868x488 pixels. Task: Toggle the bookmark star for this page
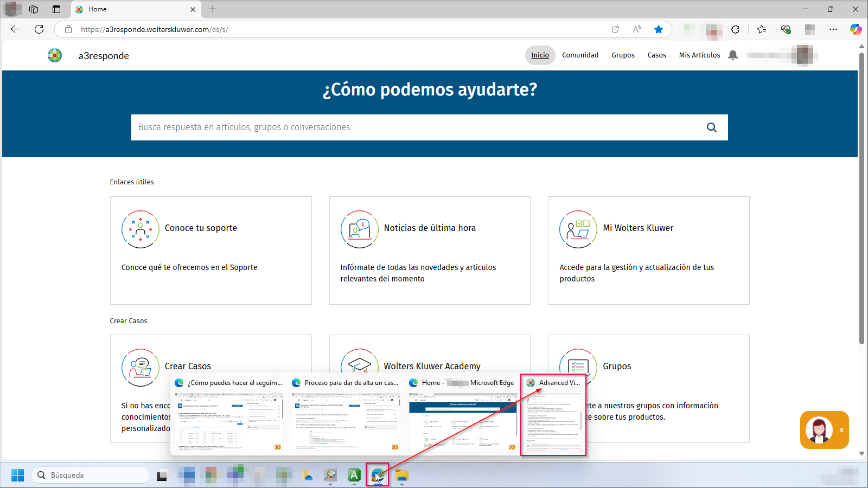[x=659, y=29]
